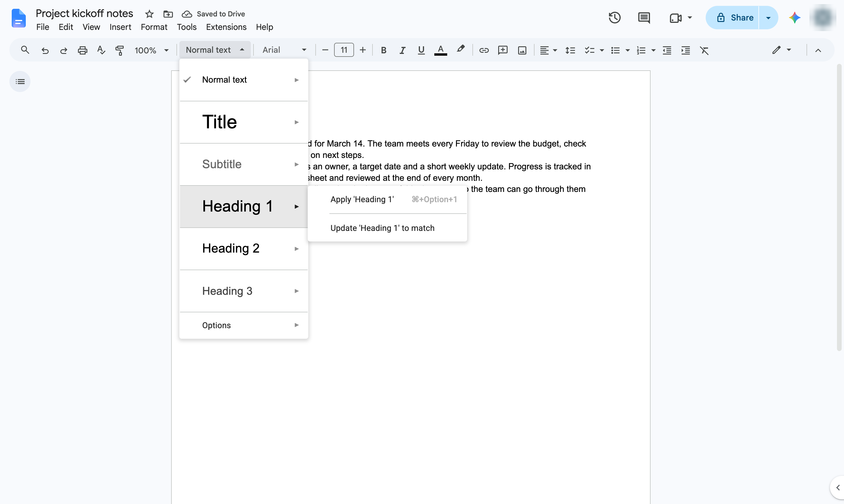Insert a link with the chain icon
The width and height of the screenshot is (844, 504).
coord(484,50)
